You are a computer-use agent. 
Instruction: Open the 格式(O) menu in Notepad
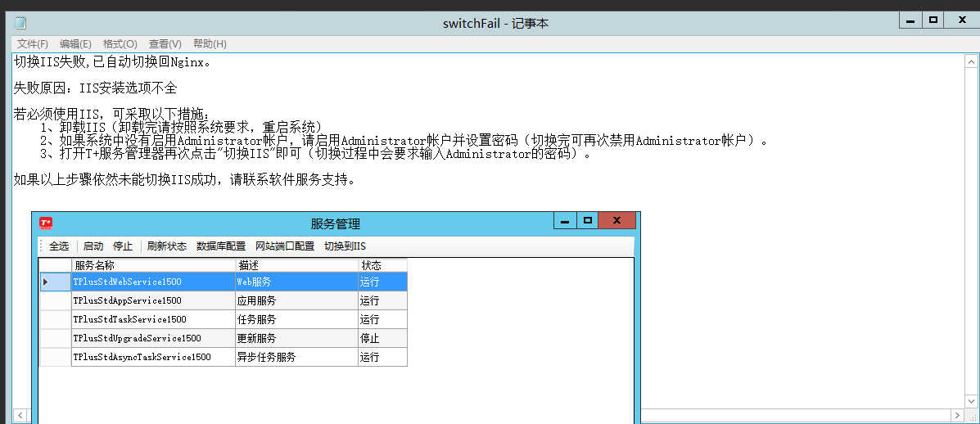click(120, 43)
